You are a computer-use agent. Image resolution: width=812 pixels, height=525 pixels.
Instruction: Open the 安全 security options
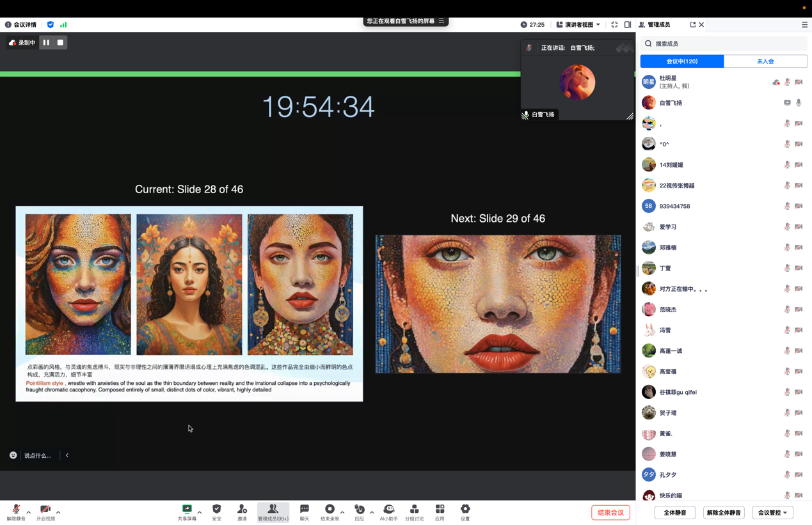216,512
